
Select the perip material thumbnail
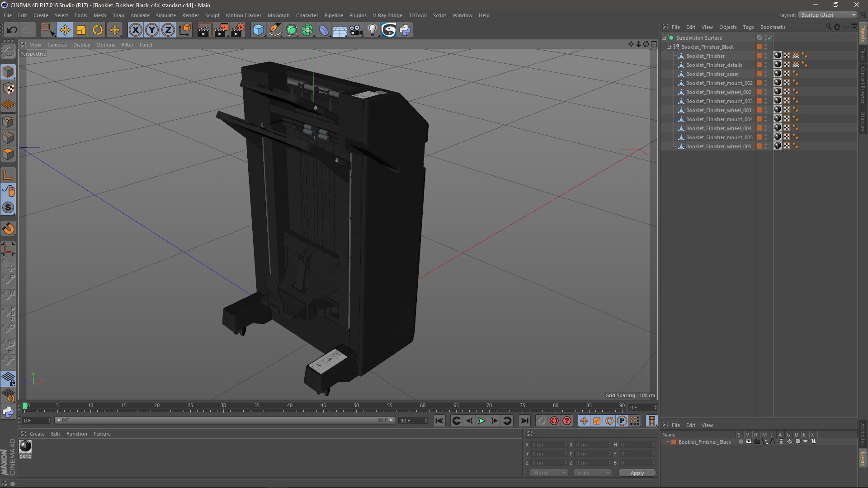[x=25, y=446]
